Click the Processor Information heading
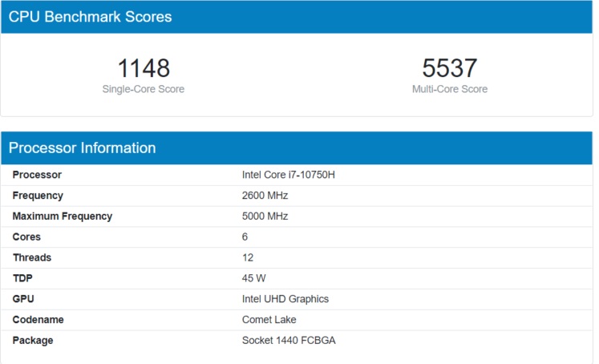This screenshot has width=599, height=364. tap(82, 148)
